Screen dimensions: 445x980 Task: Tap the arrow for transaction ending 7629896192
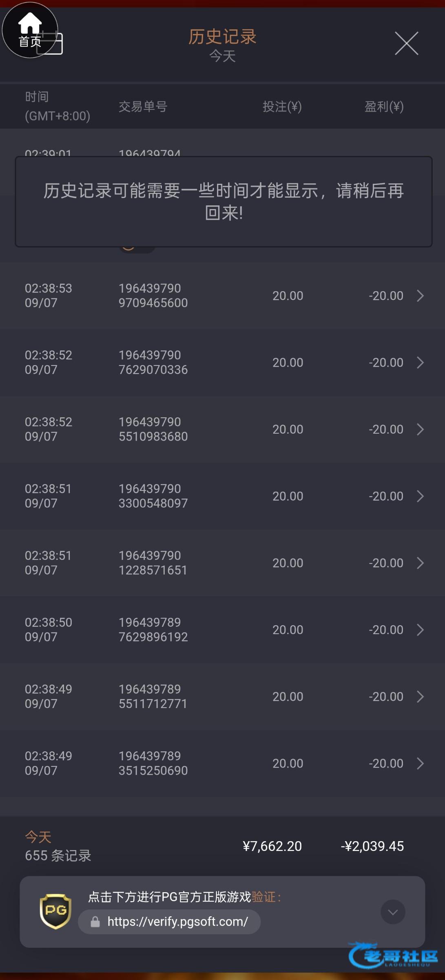420,630
